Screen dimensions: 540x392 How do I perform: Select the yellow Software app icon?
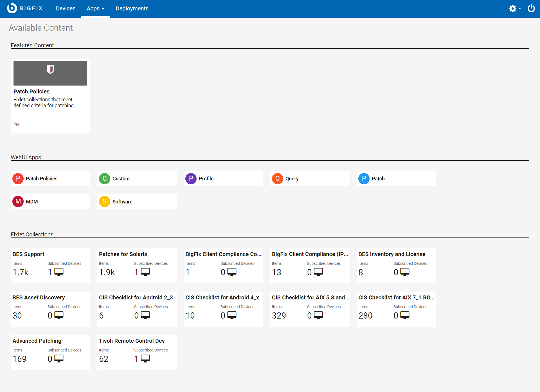point(104,201)
